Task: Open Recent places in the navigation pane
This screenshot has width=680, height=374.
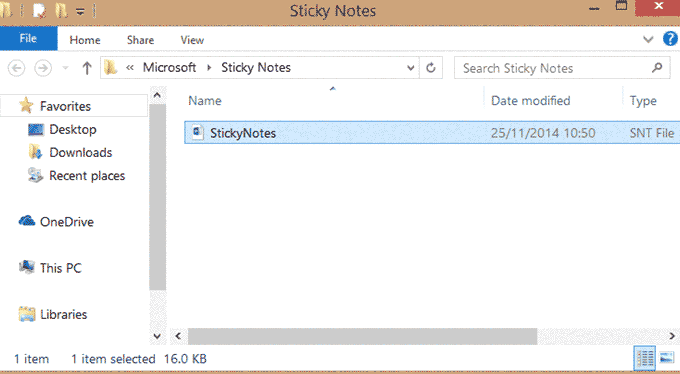Action: pyautogui.click(x=87, y=176)
